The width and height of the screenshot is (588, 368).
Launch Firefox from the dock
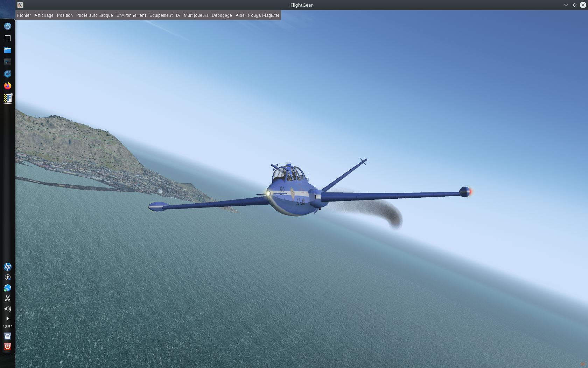(7, 86)
